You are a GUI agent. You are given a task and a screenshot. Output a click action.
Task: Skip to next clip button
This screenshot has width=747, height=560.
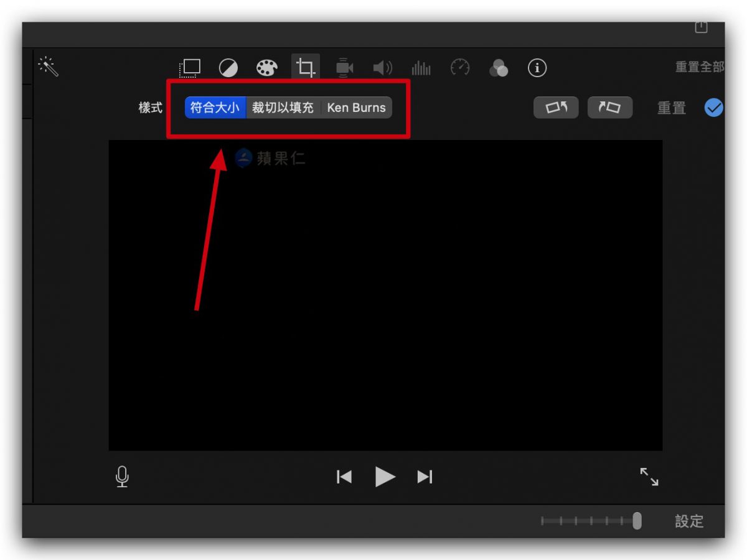pos(425,477)
